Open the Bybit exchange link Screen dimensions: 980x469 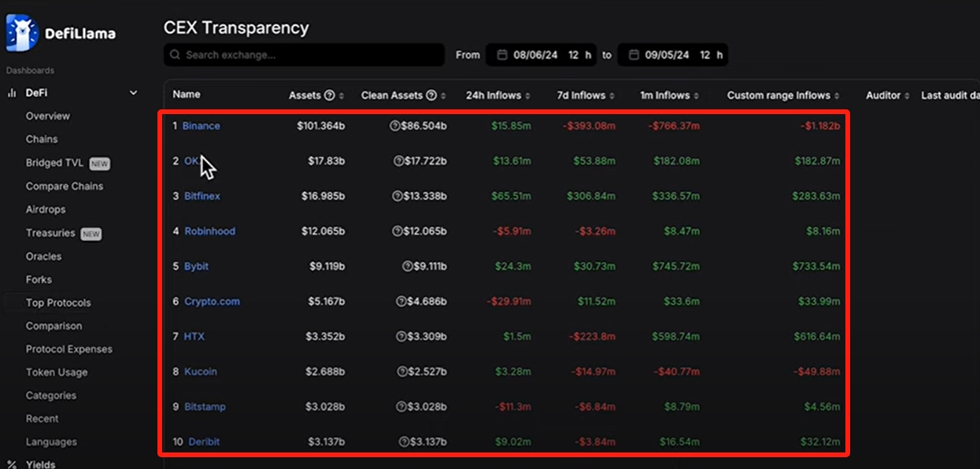197,266
